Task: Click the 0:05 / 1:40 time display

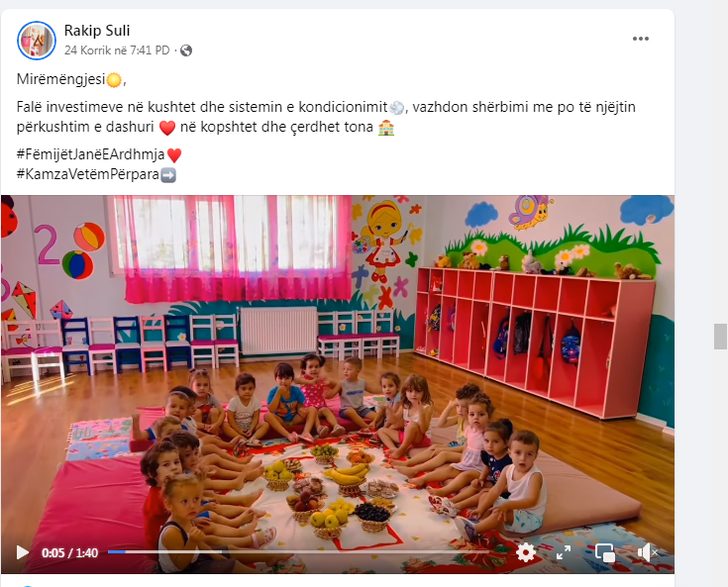Action: point(69,552)
